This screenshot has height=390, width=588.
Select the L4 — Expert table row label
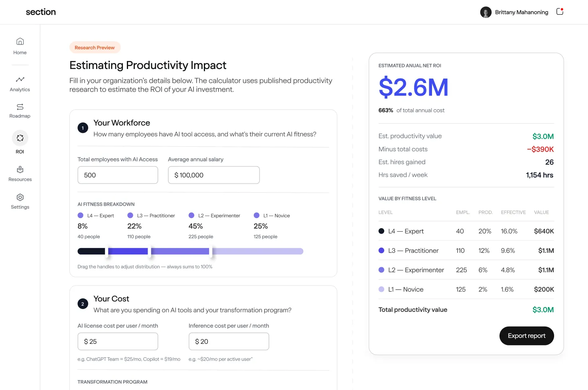[406, 231]
